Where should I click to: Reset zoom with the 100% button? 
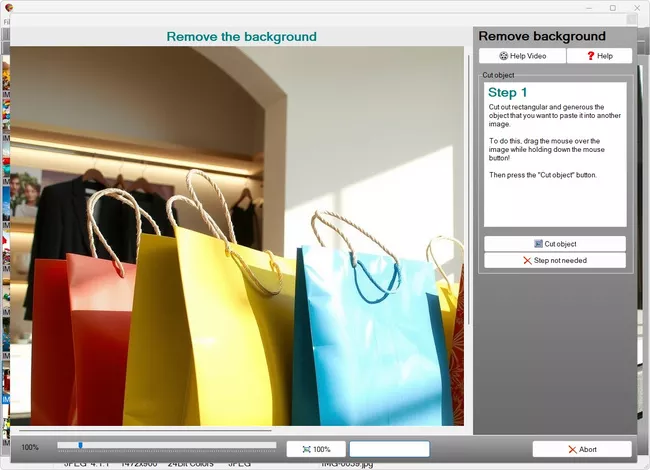315,449
